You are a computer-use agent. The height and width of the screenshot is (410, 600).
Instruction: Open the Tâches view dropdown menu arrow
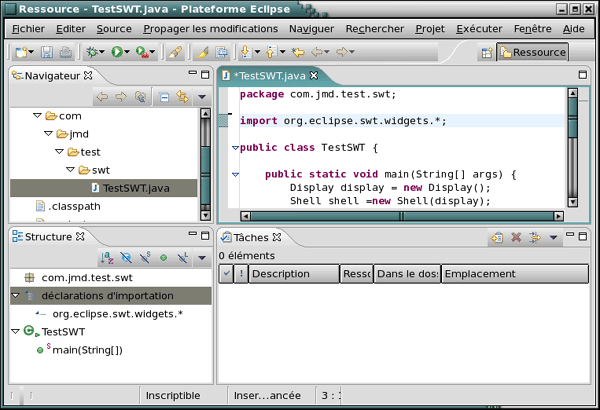click(x=554, y=238)
